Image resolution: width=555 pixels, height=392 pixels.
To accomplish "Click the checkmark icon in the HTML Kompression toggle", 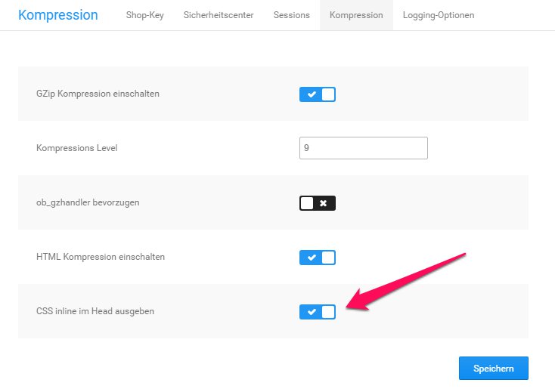I will pos(311,258).
